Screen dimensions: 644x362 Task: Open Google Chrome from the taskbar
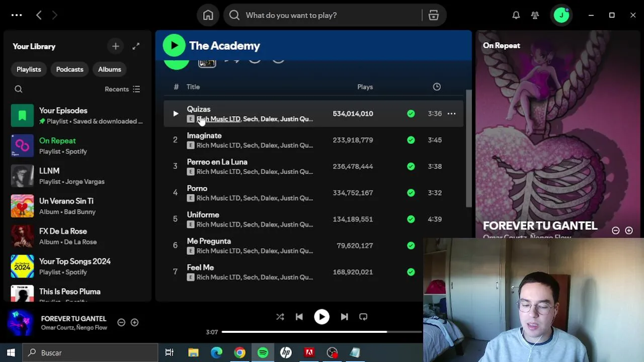(239, 353)
